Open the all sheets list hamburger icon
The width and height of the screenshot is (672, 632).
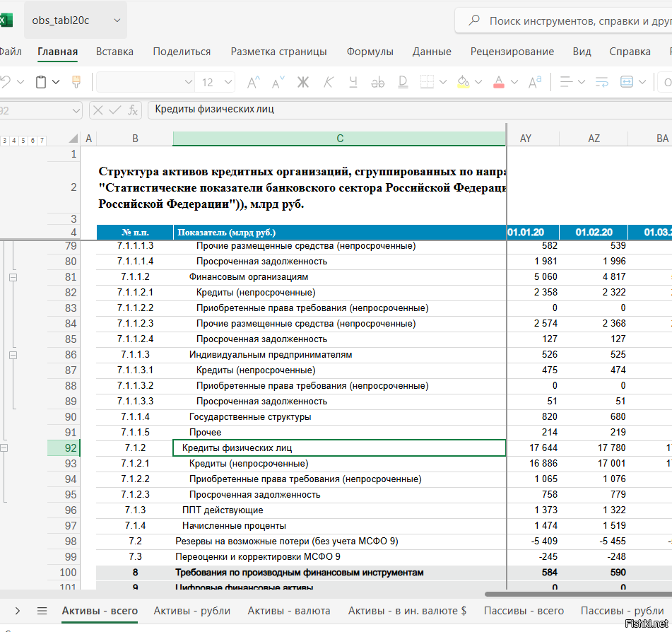(x=42, y=611)
